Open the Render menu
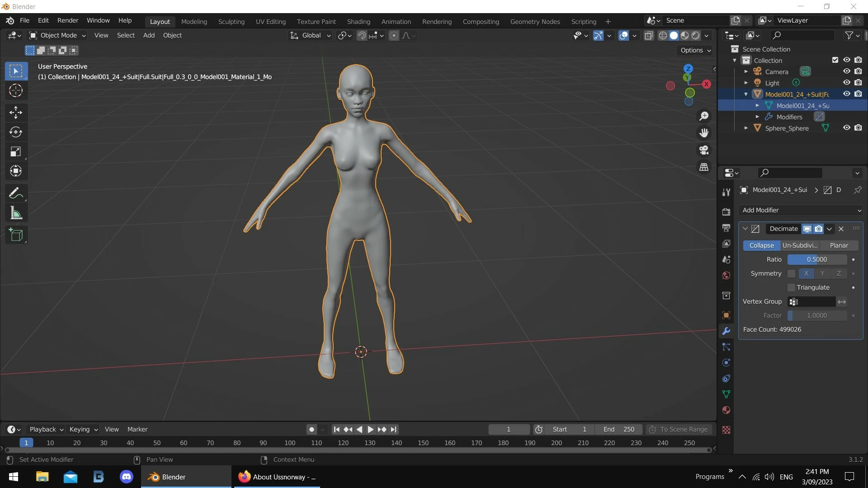 [x=67, y=20]
